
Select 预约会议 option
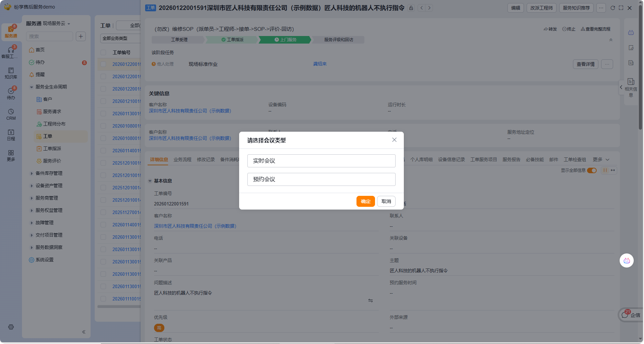tap(321, 179)
